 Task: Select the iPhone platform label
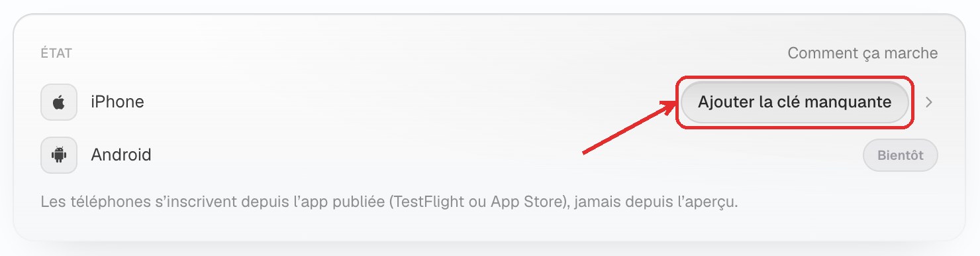coord(118,102)
